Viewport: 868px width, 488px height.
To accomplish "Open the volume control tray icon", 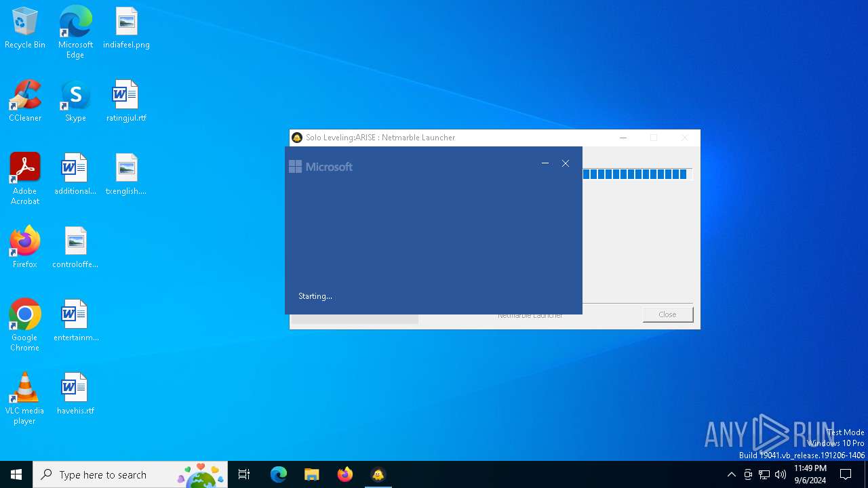I will pos(781,474).
